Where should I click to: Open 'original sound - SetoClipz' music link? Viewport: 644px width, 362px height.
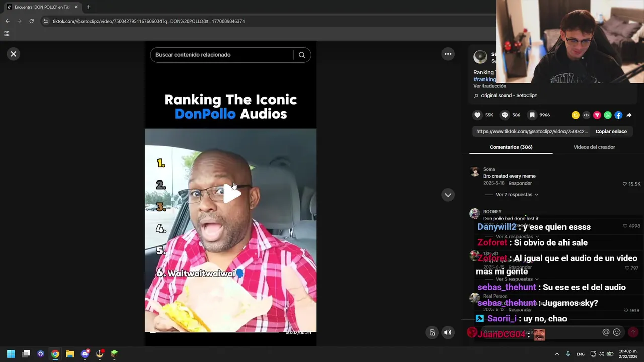click(x=509, y=95)
